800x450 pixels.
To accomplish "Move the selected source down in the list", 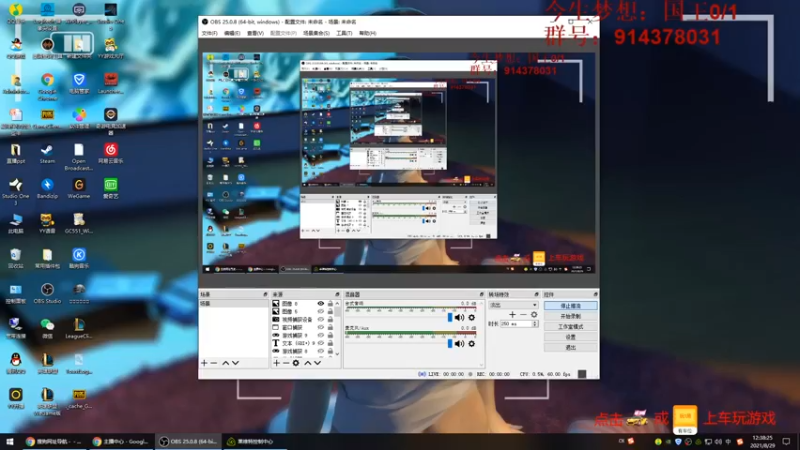I will (317, 363).
